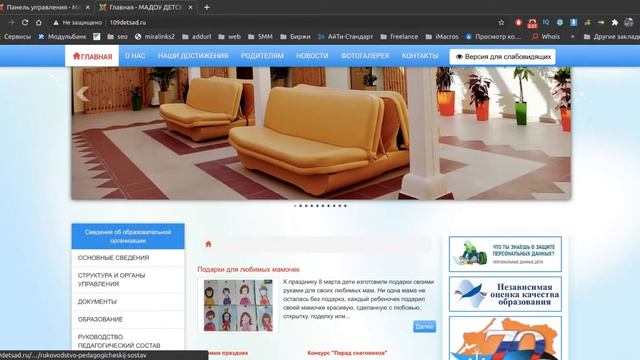
Task: Open the О НАС menu item
Action: [135, 56]
